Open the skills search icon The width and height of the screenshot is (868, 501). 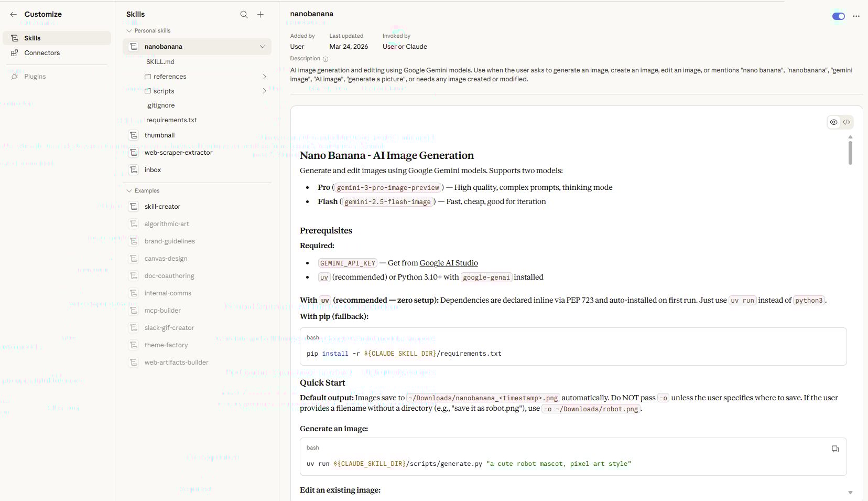point(244,14)
